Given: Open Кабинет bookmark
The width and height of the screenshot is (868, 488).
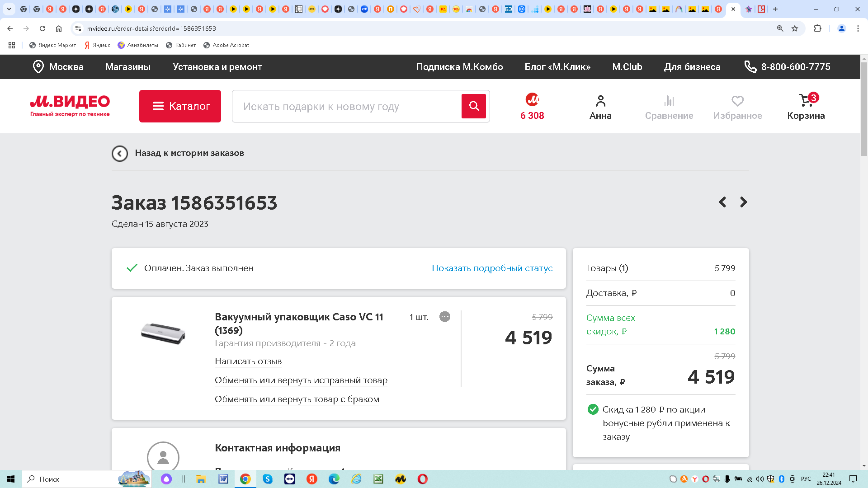Looking at the screenshot, I should [x=181, y=45].
